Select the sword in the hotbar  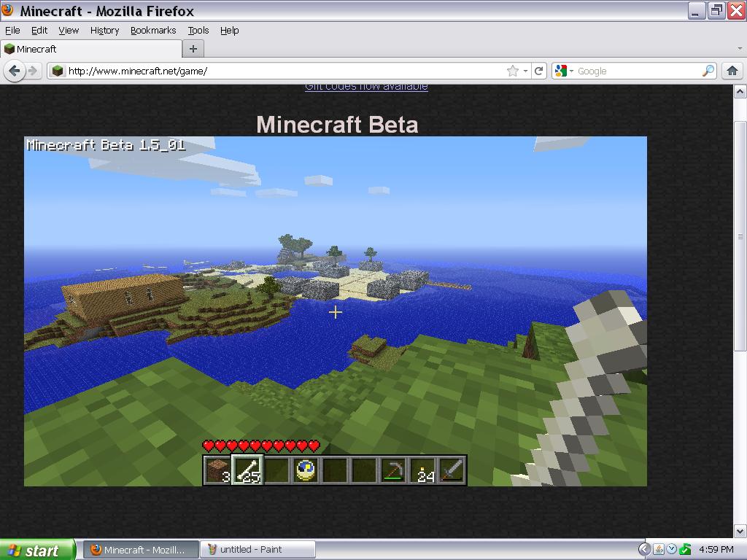point(452,470)
